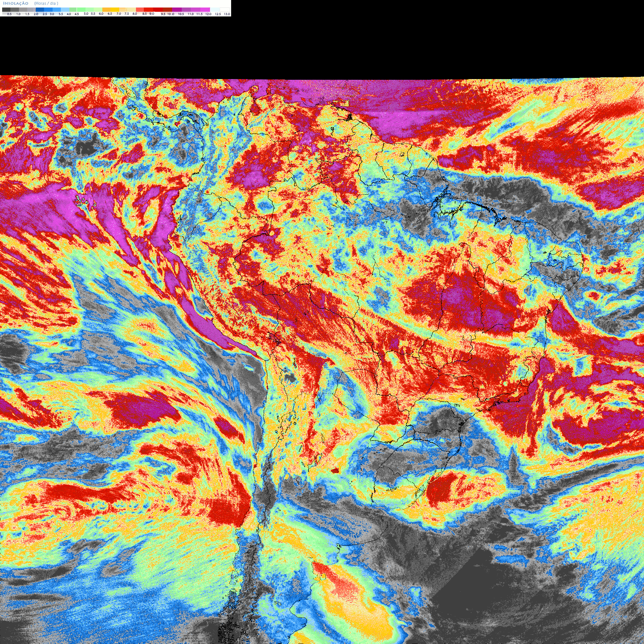Click the '0.5' legend value
Screen dimensions: 644x644
click(x=9, y=14)
